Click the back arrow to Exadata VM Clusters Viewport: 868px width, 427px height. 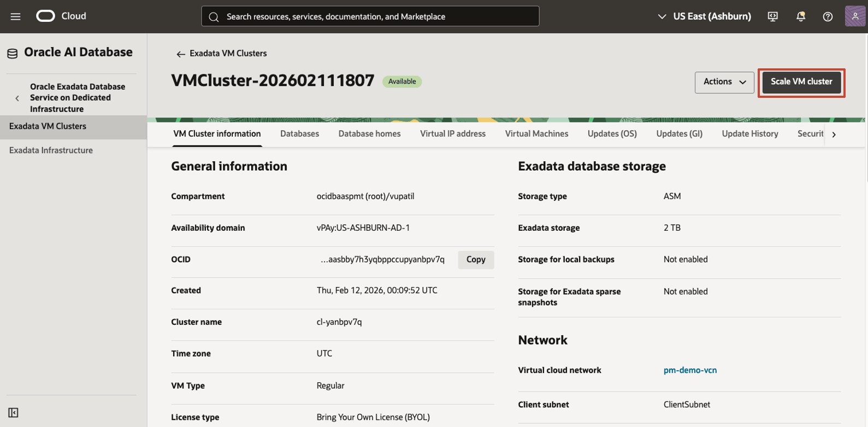click(180, 54)
